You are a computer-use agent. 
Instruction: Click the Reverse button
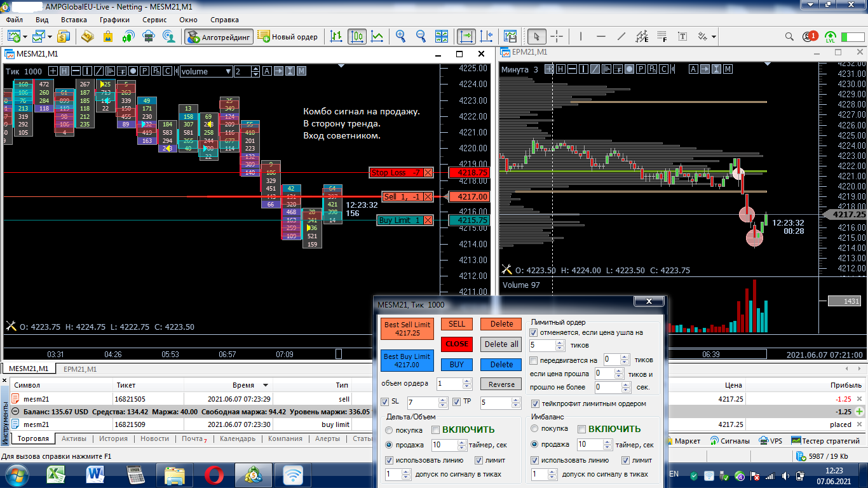point(501,384)
